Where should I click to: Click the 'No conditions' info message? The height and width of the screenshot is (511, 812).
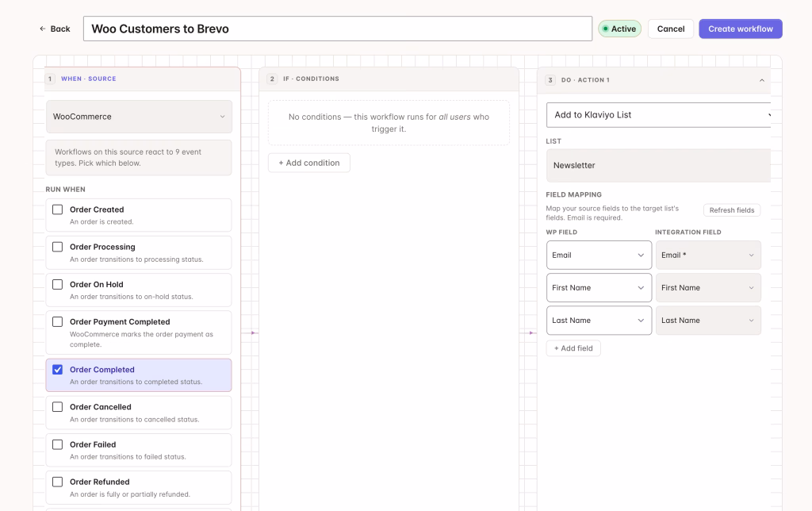point(389,123)
